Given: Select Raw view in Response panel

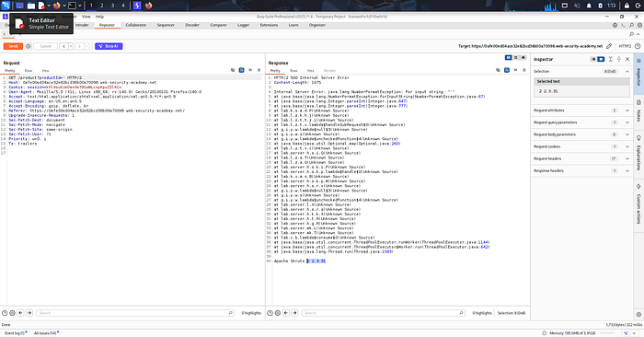Looking at the screenshot, I should (293, 71).
